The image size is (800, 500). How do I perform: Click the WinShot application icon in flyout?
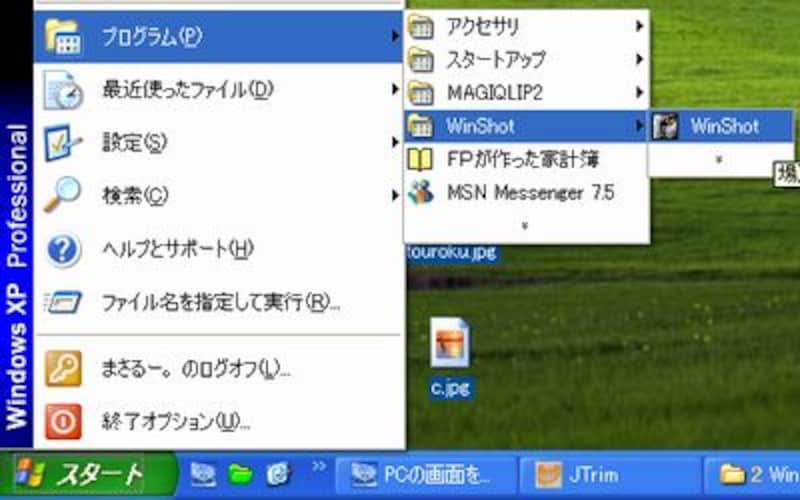pyautogui.click(x=666, y=126)
